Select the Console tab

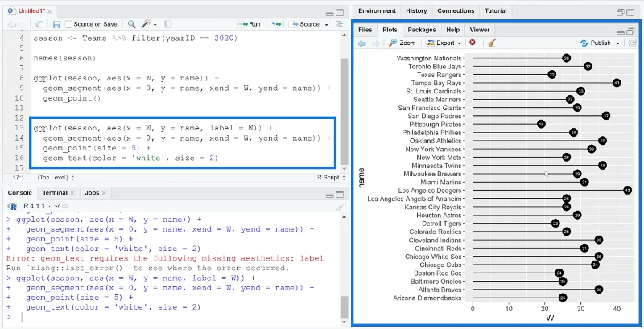tap(19, 193)
